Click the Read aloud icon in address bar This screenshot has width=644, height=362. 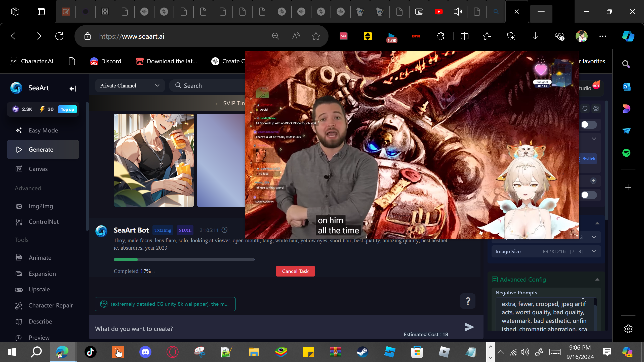click(x=296, y=36)
